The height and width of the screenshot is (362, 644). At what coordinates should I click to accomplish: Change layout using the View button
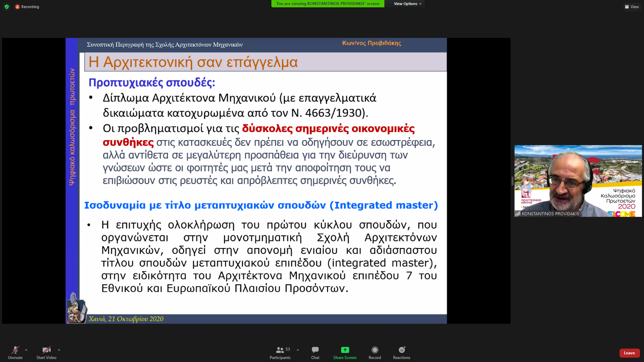tap(632, 7)
